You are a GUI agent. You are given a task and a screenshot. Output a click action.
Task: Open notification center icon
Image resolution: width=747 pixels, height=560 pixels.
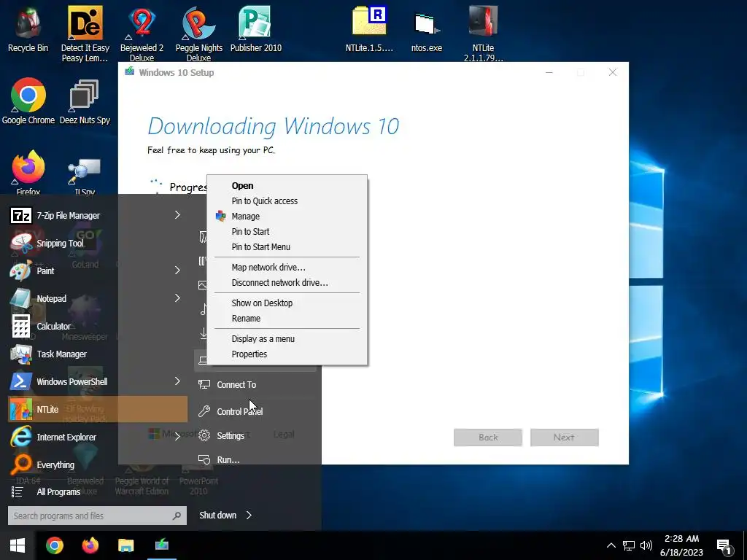(724, 546)
